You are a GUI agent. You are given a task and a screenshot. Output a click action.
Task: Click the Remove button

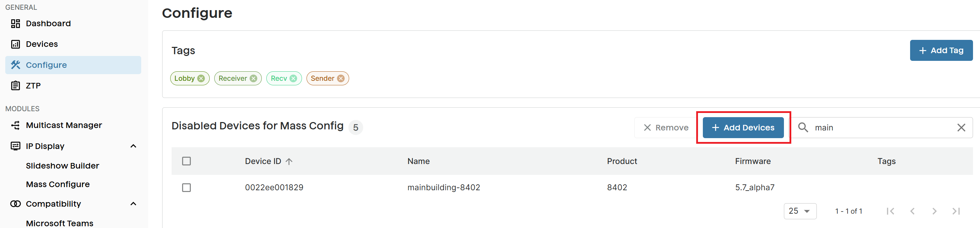click(x=665, y=128)
